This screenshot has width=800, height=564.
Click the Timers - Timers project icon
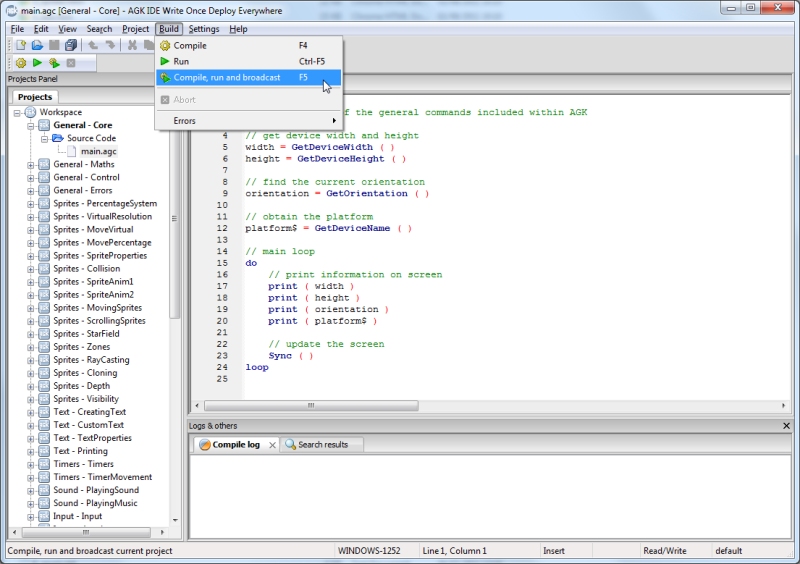pyautogui.click(x=44, y=464)
